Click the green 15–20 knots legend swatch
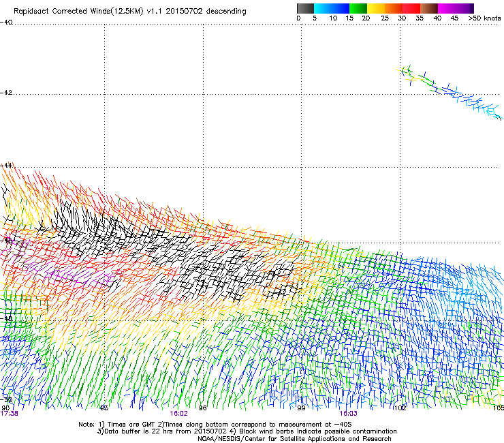The width and height of the screenshot is (504, 443). (x=358, y=8)
